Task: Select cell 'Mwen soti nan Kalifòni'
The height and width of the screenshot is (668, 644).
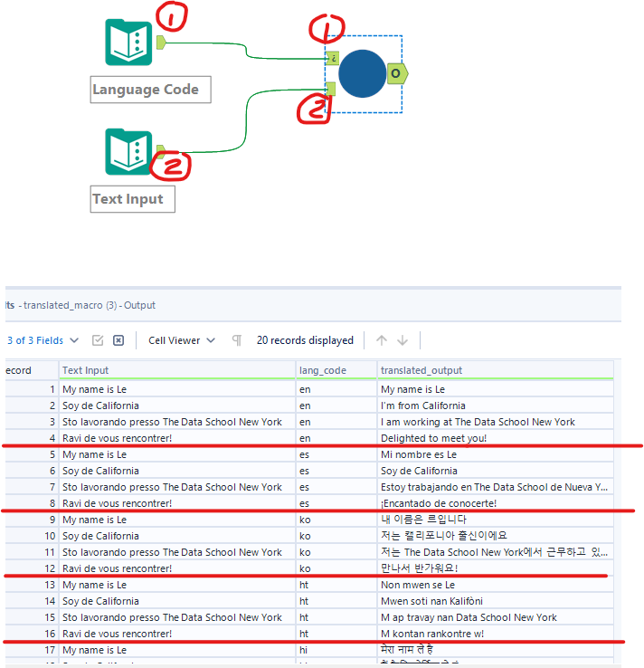Action: 496,601
